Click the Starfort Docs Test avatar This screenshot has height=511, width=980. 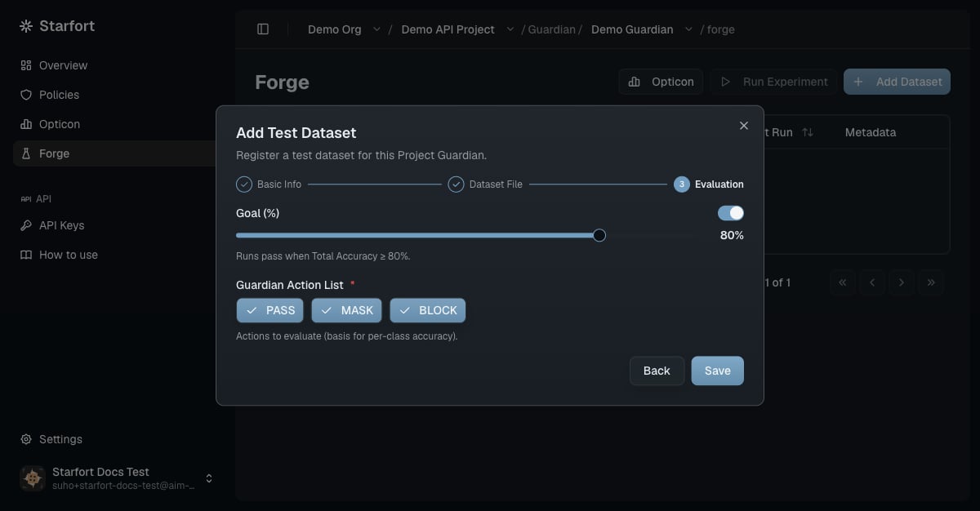33,478
